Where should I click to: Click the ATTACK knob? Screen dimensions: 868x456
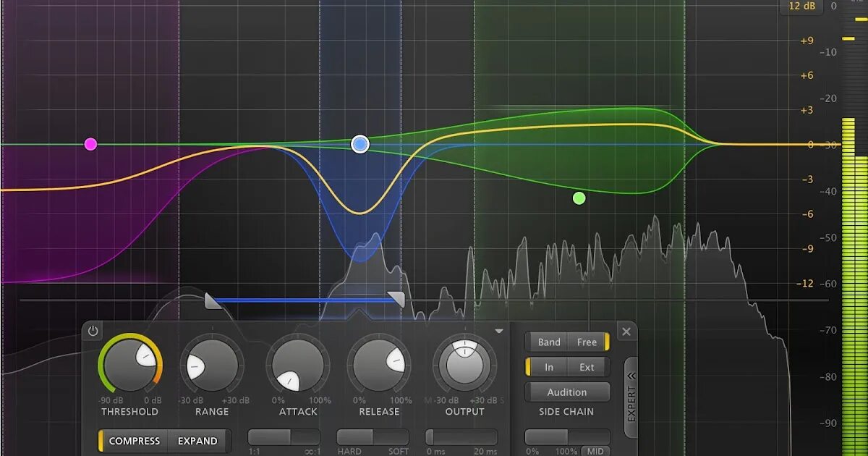point(297,364)
